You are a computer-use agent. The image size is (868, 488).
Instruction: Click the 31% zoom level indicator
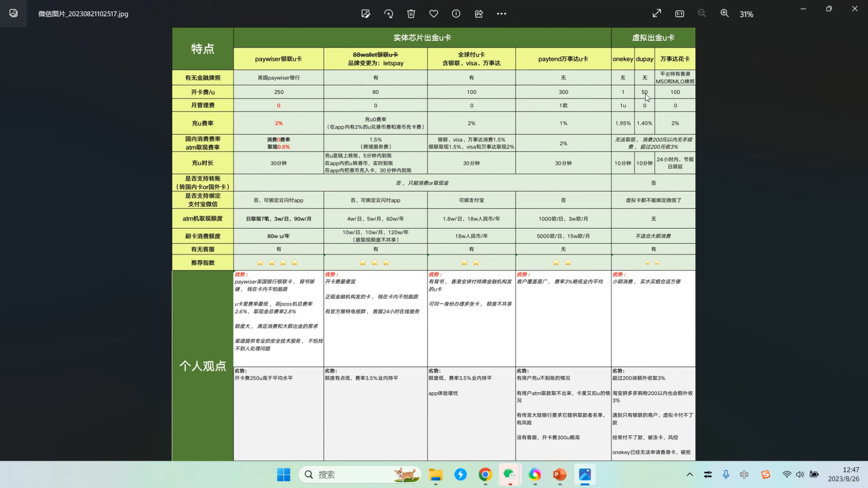746,14
